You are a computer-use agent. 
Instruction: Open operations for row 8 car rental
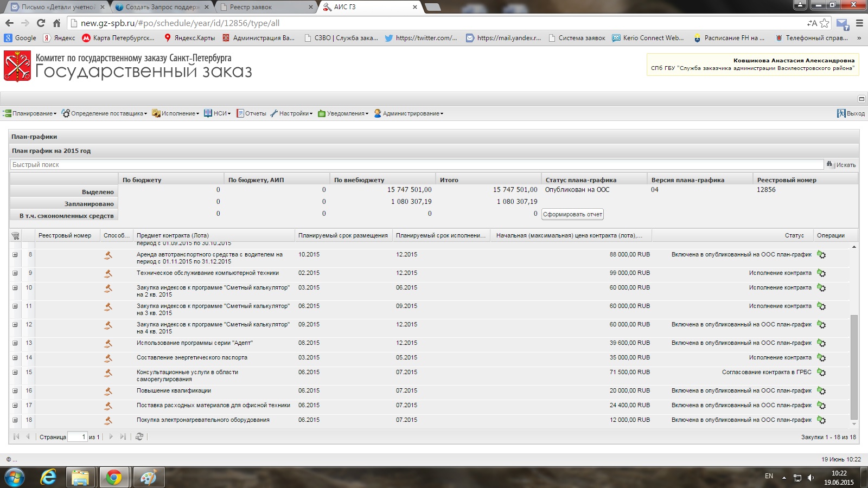click(821, 255)
